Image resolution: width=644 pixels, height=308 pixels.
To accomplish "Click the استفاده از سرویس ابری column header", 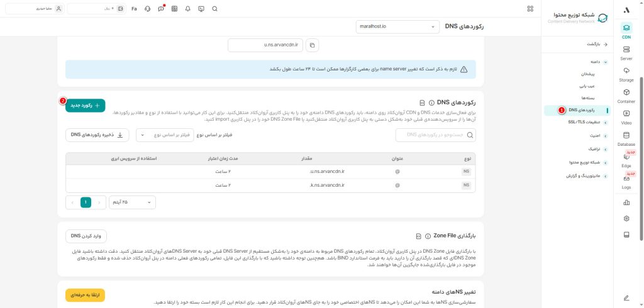I will (133, 158).
